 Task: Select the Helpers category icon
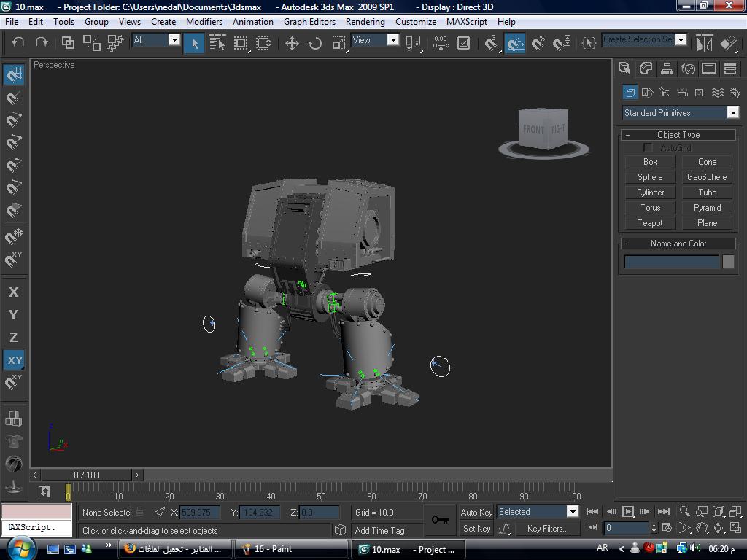pos(700,93)
